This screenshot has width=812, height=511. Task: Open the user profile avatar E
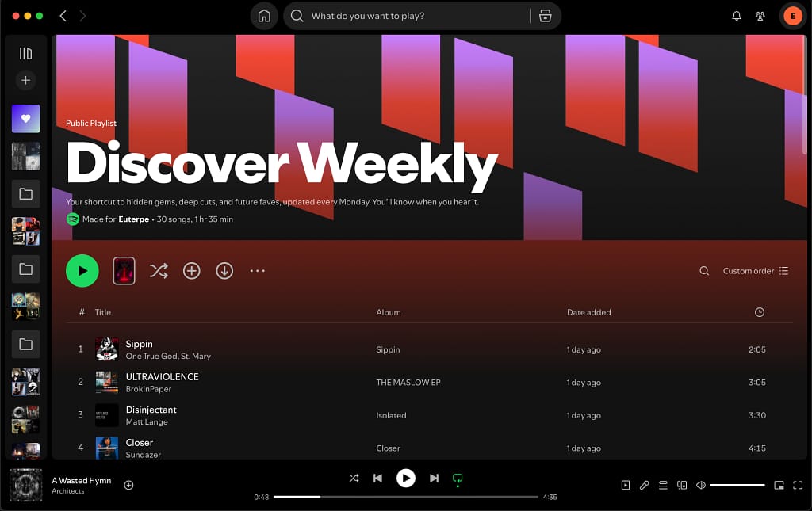(793, 16)
